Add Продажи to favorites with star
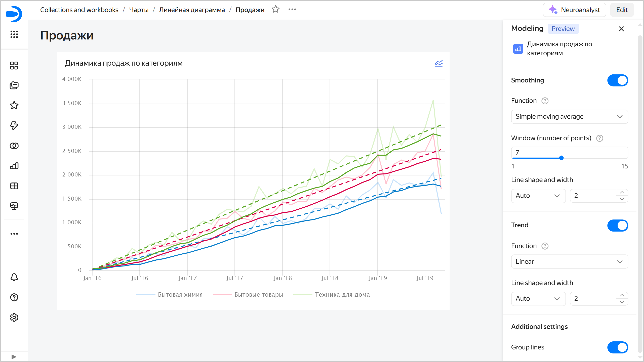This screenshot has width=644, height=362. click(x=276, y=10)
